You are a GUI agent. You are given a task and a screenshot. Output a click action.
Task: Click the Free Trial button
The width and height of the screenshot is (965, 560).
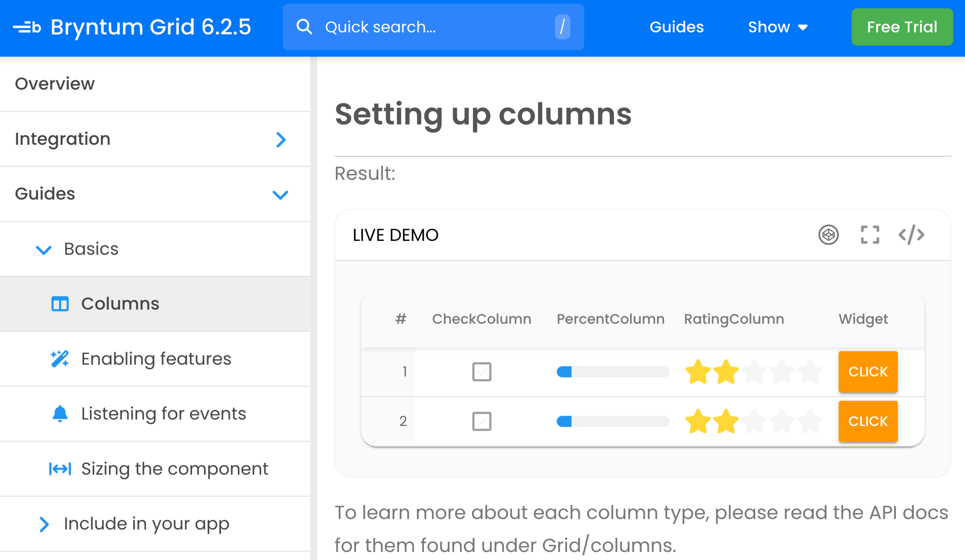click(x=902, y=27)
